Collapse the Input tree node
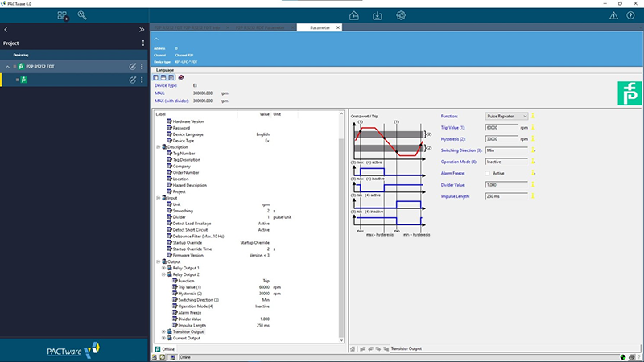Screen dimensions: 644x362 158,198
